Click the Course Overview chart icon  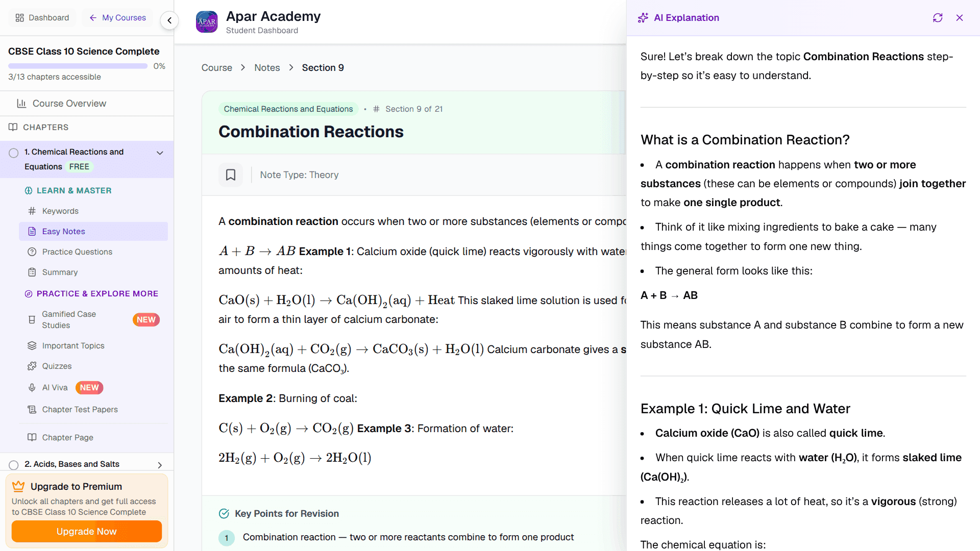pos(21,104)
